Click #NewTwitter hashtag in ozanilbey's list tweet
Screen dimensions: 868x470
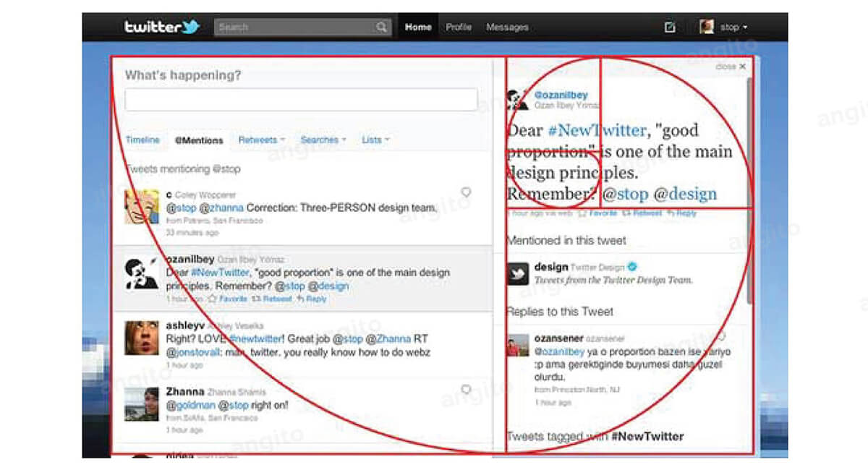pyautogui.click(x=220, y=273)
